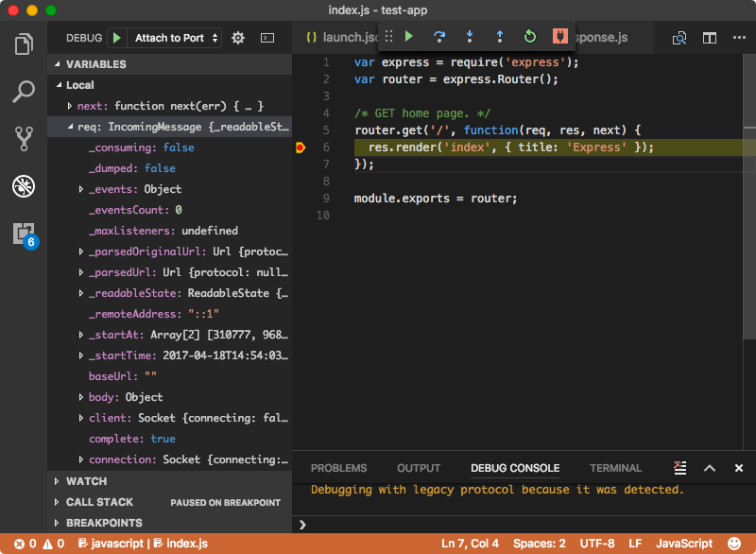756x554 pixels.
Task: Clear the debug console
Action: click(679, 468)
